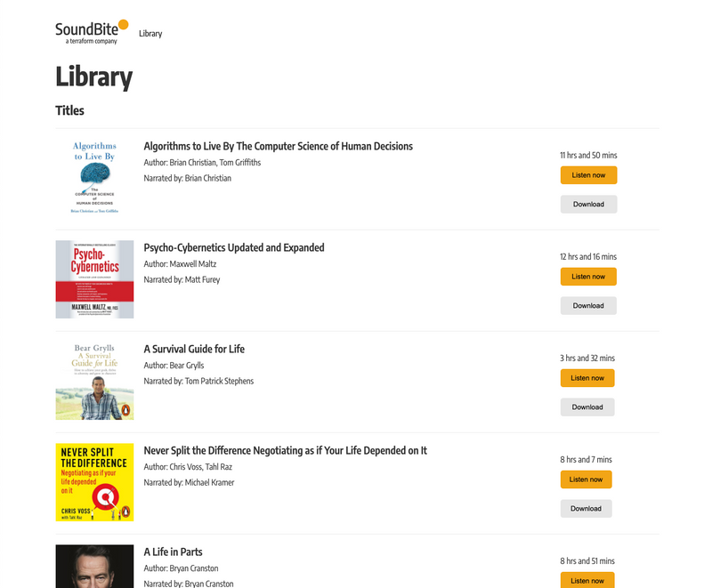
Task: Download A Survival Guide for Life
Action: click(587, 407)
